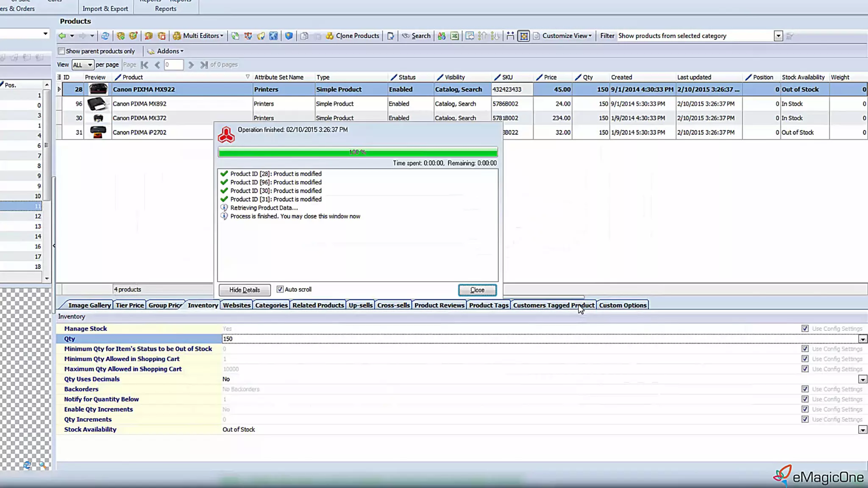Screen dimensions: 868x488
Task: Click the Excel export icon
Action: pos(454,36)
